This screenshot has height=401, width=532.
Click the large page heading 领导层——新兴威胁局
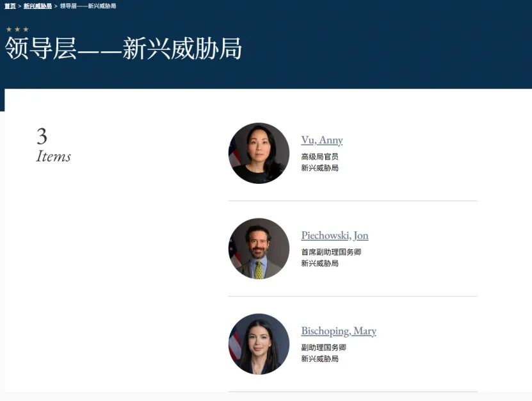pos(124,49)
